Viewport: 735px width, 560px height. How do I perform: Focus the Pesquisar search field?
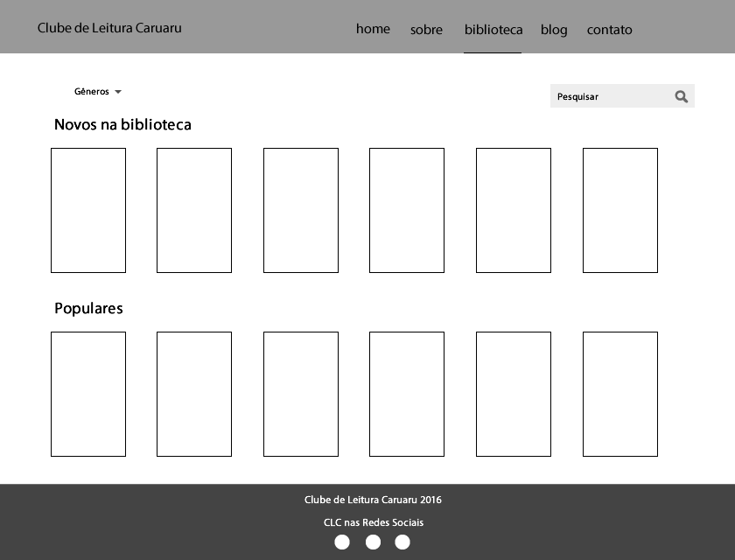click(622, 96)
